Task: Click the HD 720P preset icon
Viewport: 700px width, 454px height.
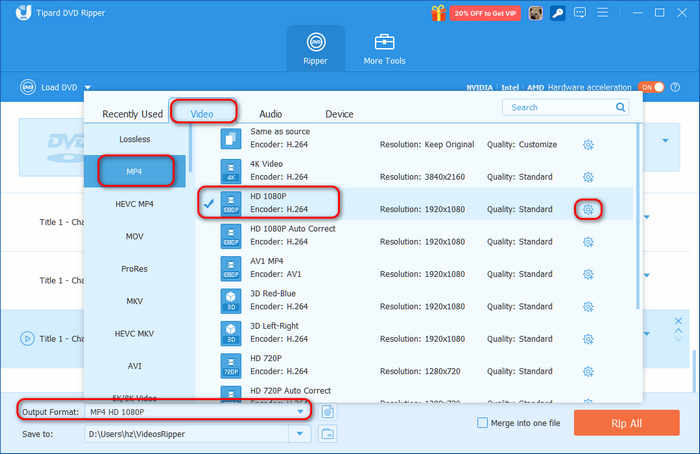Action: coord(231,366)
